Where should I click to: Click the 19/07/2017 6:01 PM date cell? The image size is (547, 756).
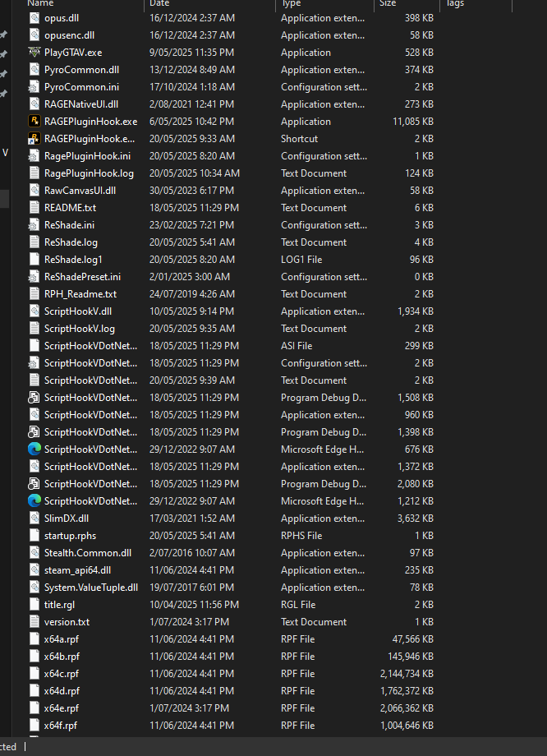click(192, 588)
